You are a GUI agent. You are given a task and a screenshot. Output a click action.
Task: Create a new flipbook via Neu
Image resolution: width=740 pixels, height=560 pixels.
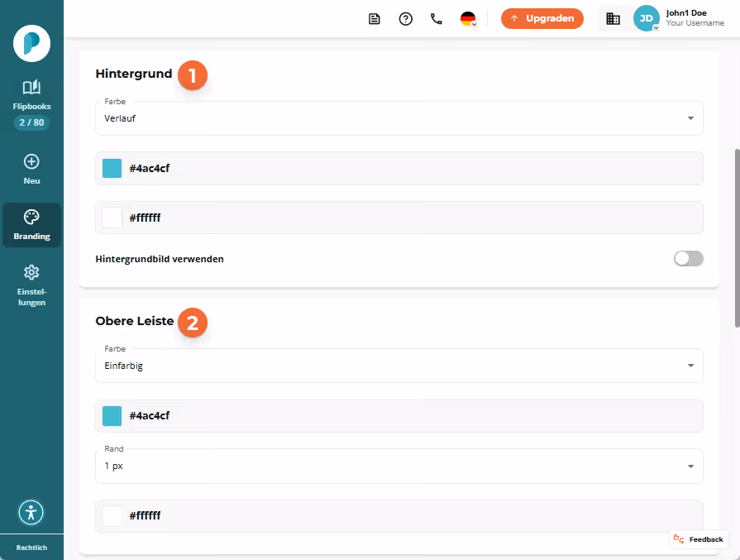pos(31,170)
